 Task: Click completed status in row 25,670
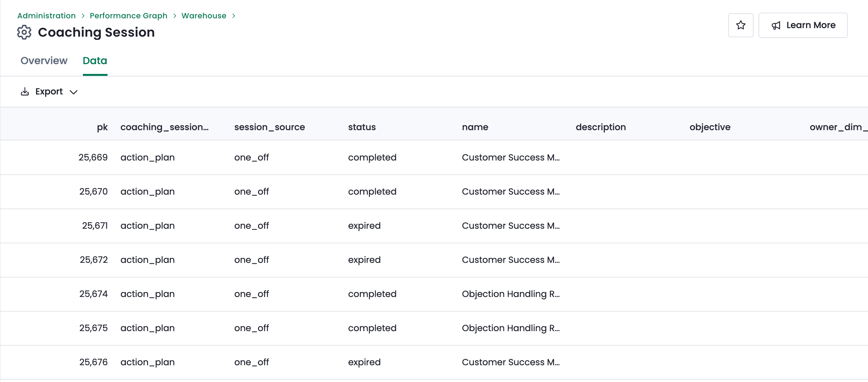372,191
